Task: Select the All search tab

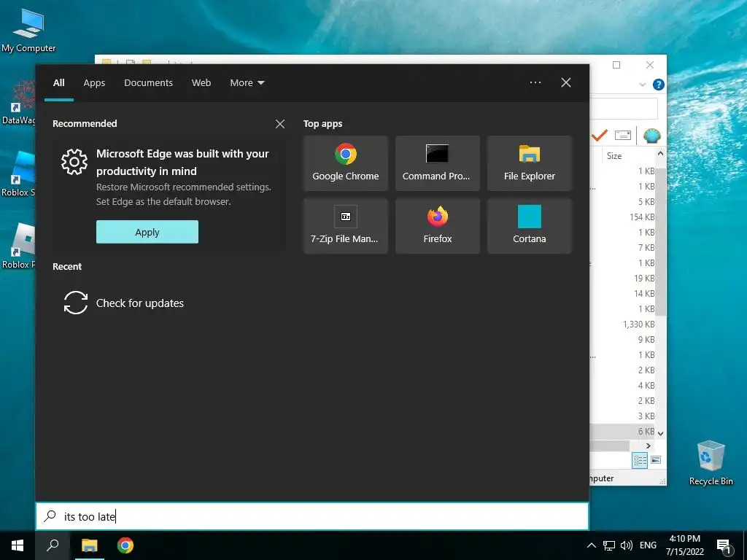Action: tap(58, 83)
